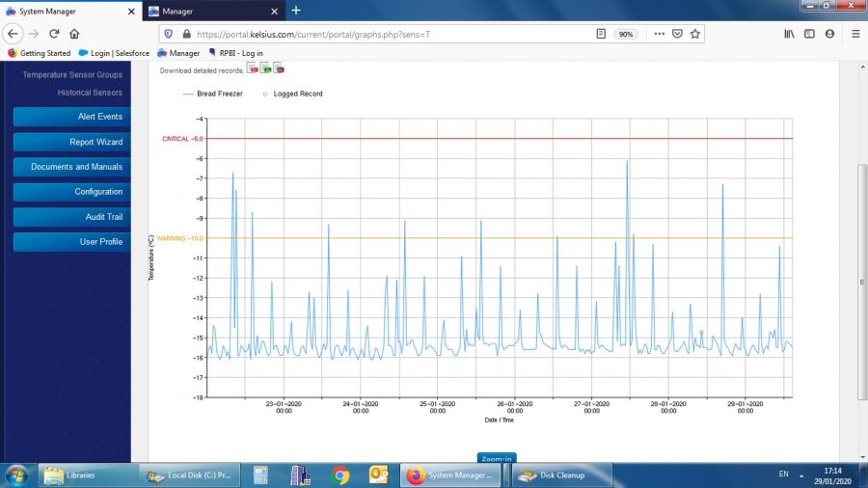Open taskbar clock showing 17:14
Image resolution: width=868 pixels, height=488 pixels.
(x=832, y=475)
